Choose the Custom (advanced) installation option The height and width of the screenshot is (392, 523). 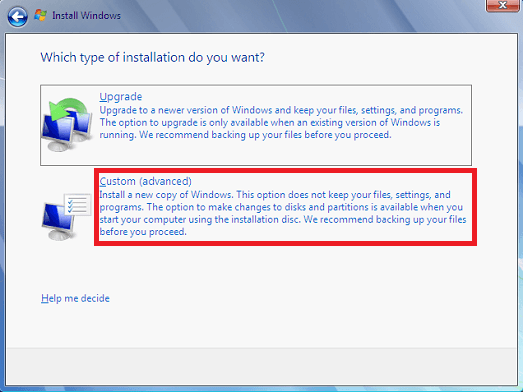[x=286, y=207]
